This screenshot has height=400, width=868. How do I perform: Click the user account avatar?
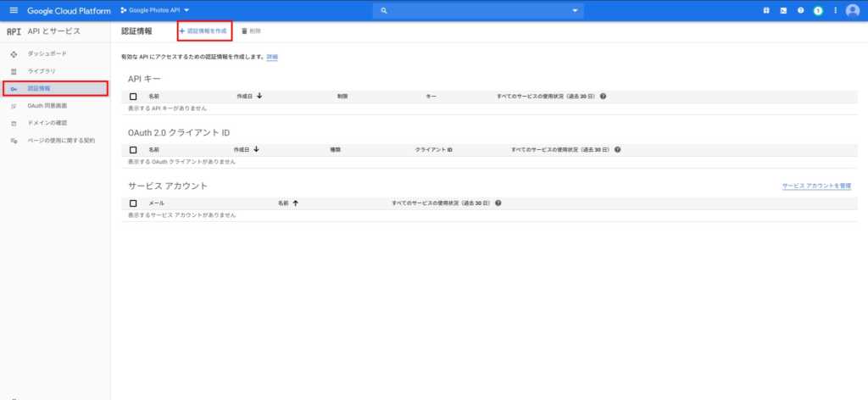(853, 10)
